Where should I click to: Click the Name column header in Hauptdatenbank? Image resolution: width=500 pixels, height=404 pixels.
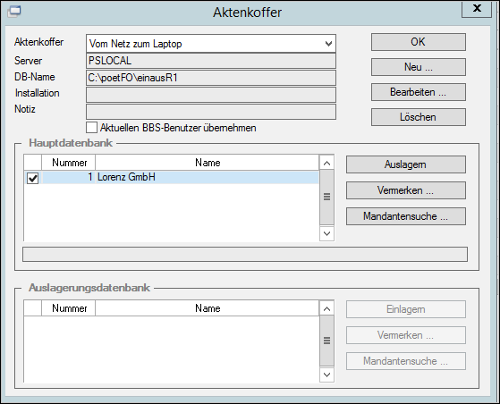click(x=207, y=163)
